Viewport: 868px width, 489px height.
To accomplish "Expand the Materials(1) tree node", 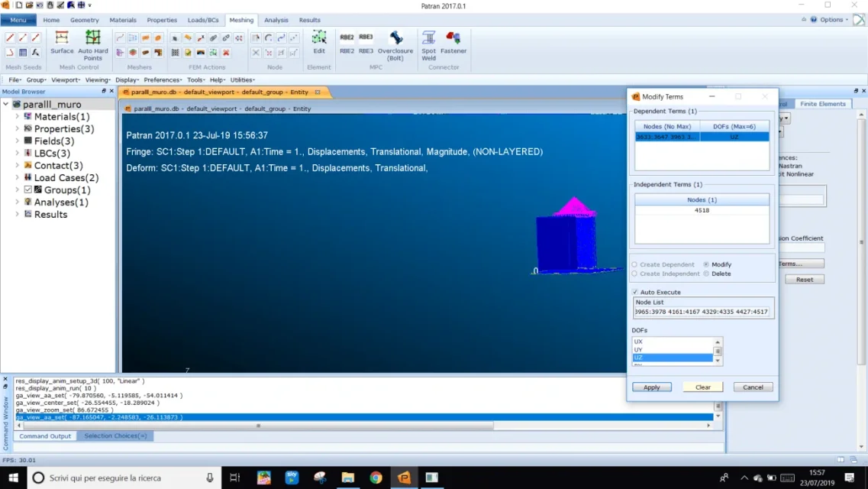I will [x=17, y=116].
